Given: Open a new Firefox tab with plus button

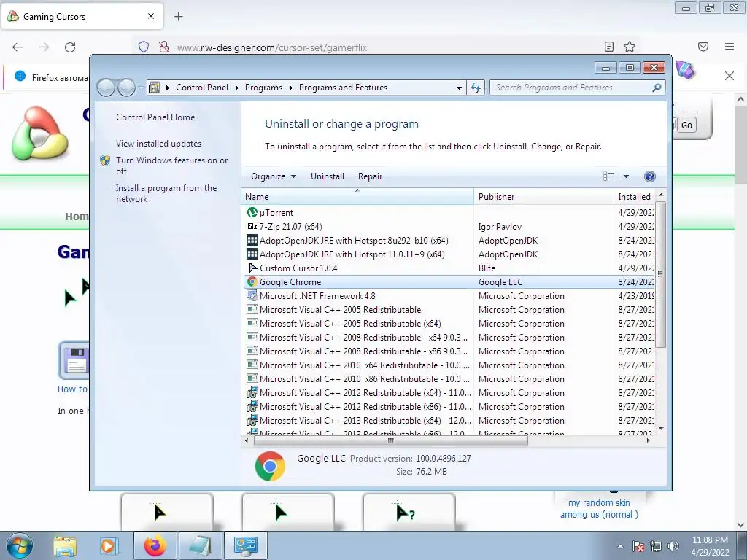Looking at the screenshot, I should [179, 17].
